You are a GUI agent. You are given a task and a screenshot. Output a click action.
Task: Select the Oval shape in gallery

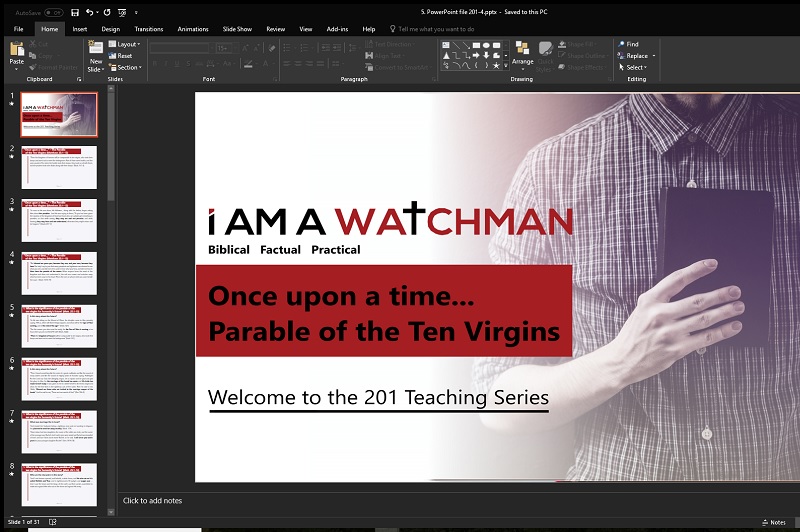(486, 45)
